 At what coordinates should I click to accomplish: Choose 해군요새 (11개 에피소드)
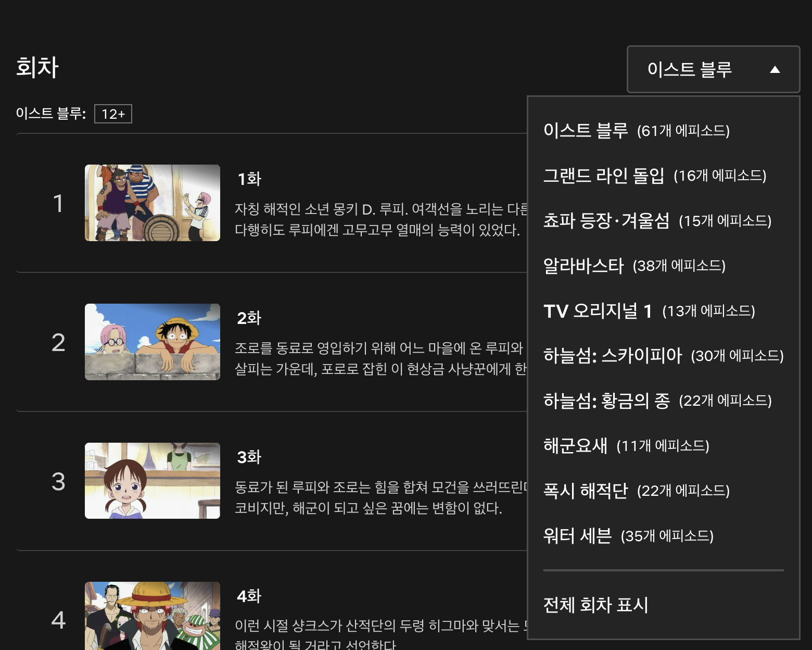[664, 446]
